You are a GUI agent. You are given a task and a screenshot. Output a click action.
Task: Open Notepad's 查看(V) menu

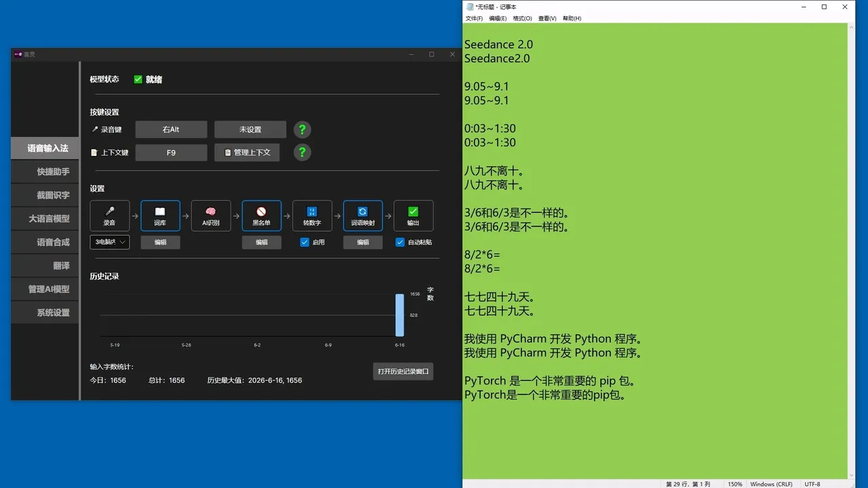(547, 18)
